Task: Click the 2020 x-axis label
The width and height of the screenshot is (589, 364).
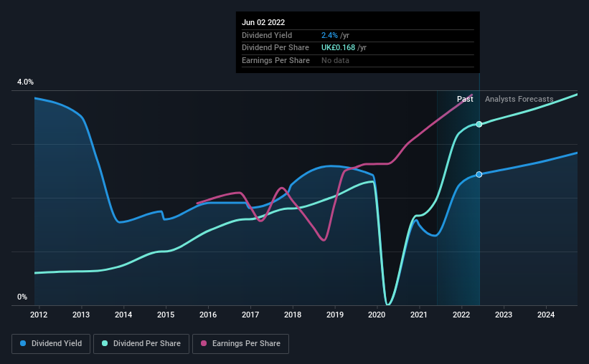Action: point(377,315)
